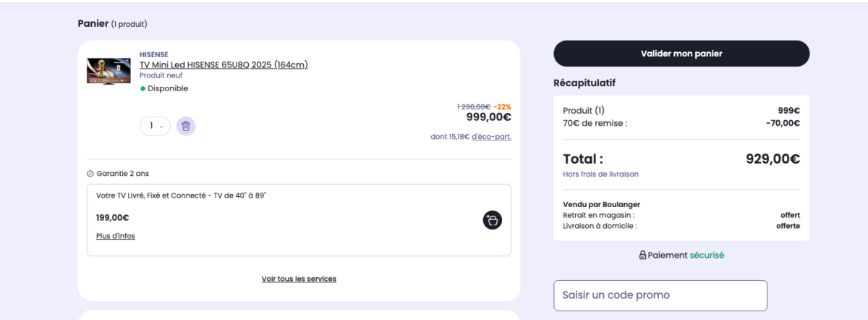Click Voir tous les services link
Screen dimensions: 868x320
(x=299, y=279)
